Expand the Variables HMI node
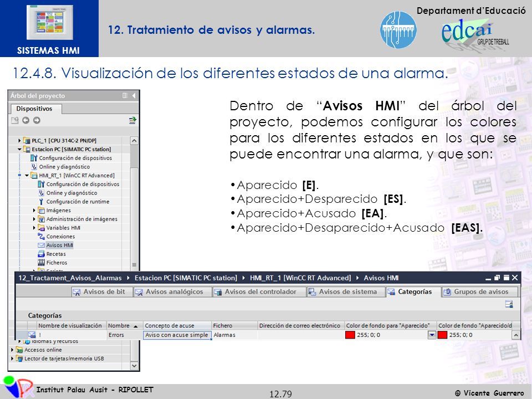The image size is (532, 399). coord(34,228)
